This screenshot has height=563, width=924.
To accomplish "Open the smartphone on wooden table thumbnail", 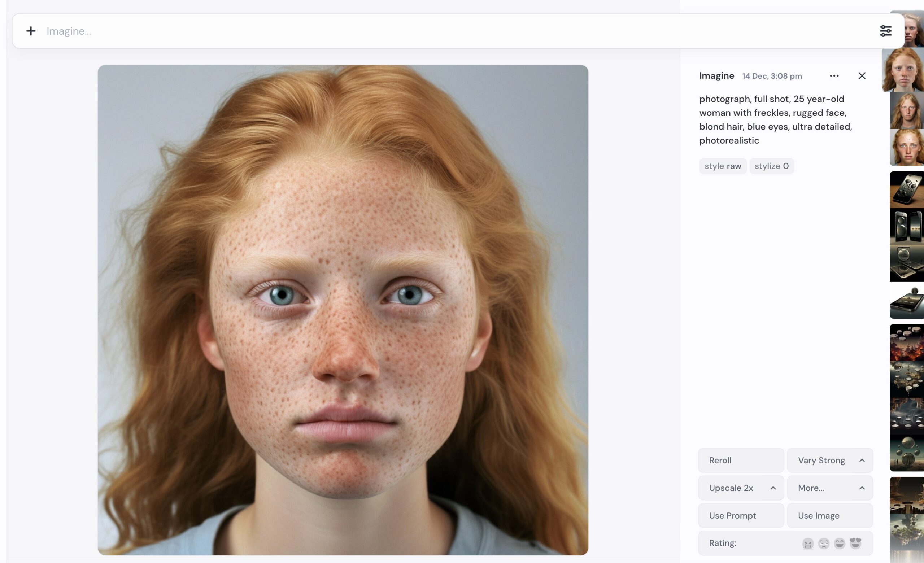I will 906,190.
